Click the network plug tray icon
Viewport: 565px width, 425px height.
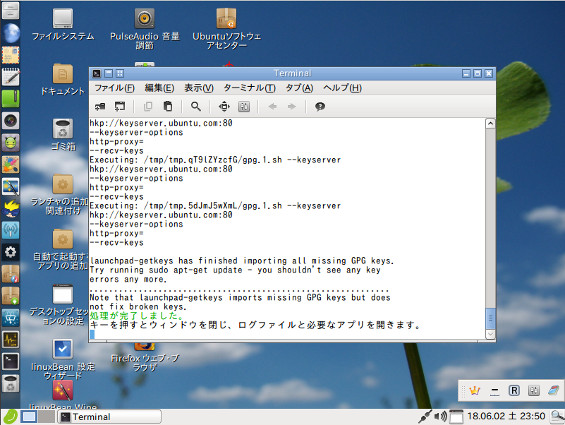[424, 416]
